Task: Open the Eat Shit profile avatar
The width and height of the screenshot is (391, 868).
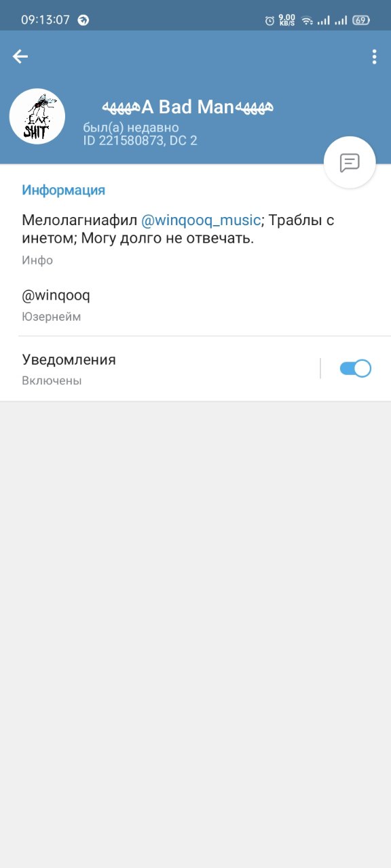Action: [x=37, y=116]
